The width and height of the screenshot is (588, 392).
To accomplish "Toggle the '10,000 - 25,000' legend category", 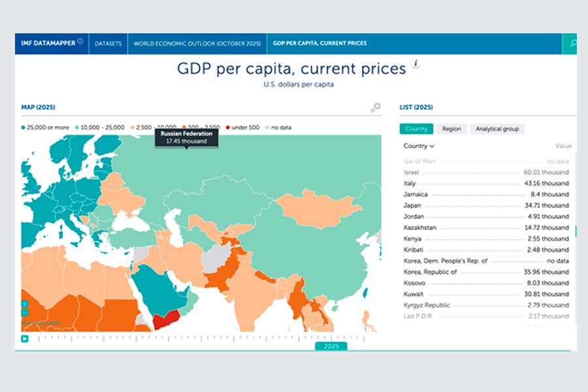I will click(102, 127).
